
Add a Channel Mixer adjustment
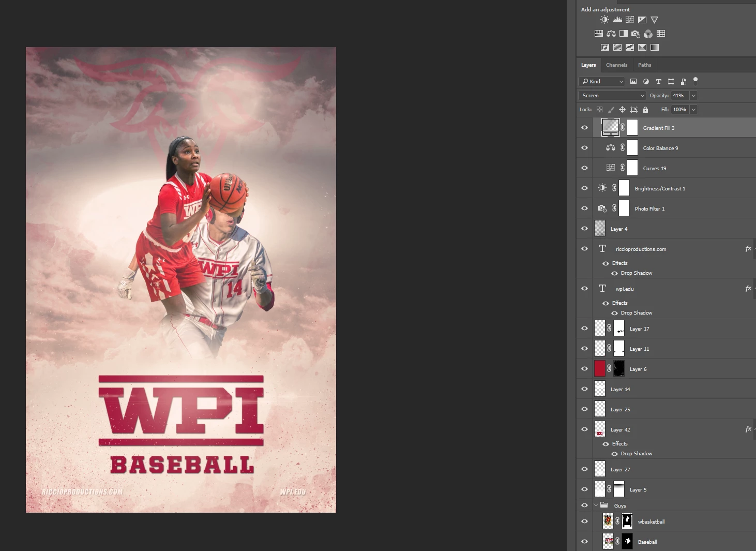pos(648,34)
